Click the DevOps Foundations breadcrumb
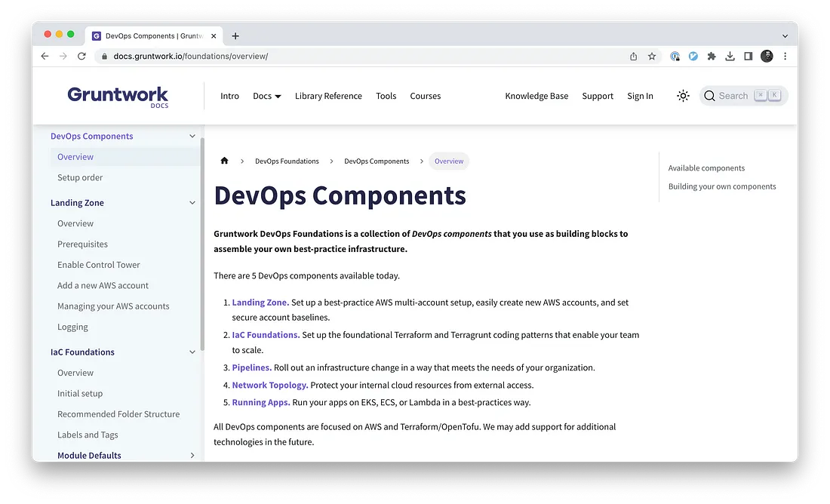This screenshot has height=504, width=830. (x=287, y=161)
